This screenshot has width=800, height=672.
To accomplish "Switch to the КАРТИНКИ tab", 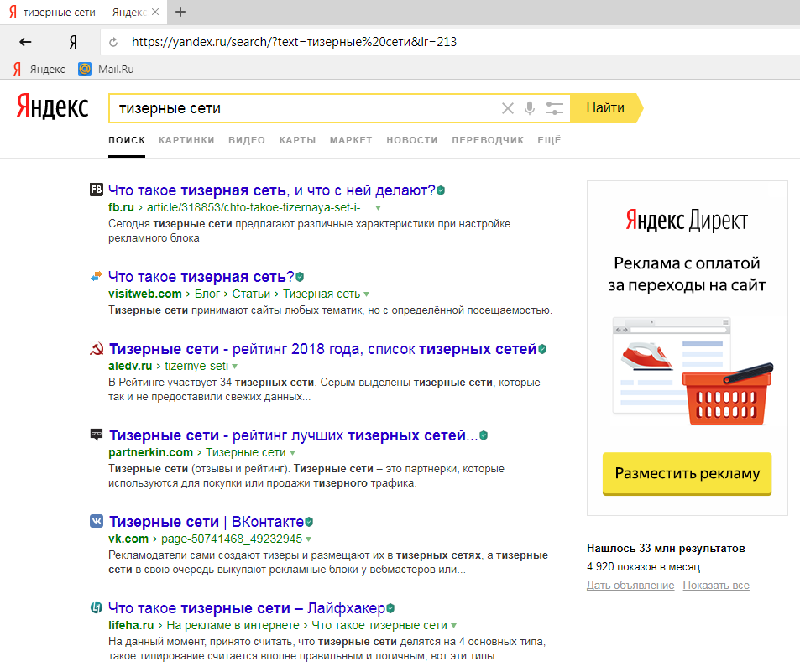I will [186, 140].
